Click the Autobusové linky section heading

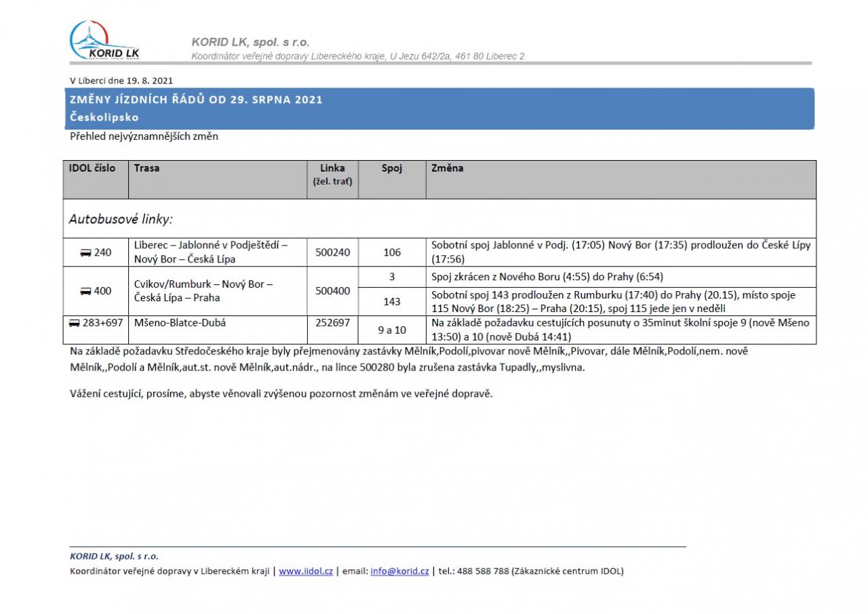(x=121, y=219)
